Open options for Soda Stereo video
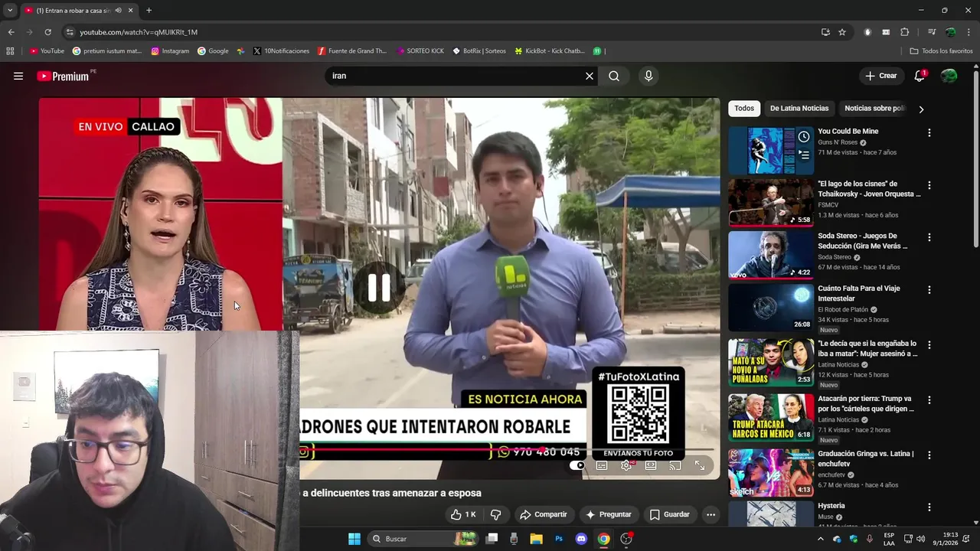This screenshot has height=551, width=980. [929, 237]
